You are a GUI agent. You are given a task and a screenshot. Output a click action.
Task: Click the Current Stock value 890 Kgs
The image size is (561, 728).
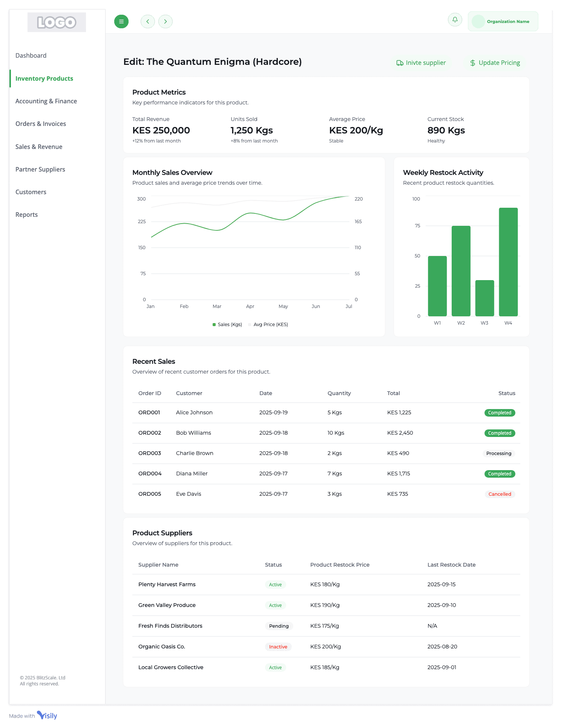pyautogui.click(x=446, y=130)
